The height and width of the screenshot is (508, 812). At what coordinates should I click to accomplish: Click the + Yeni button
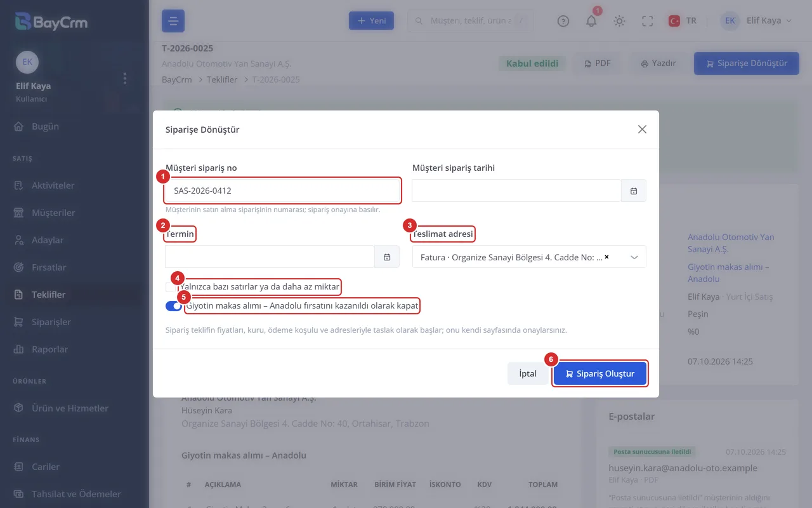coord(372,21)
